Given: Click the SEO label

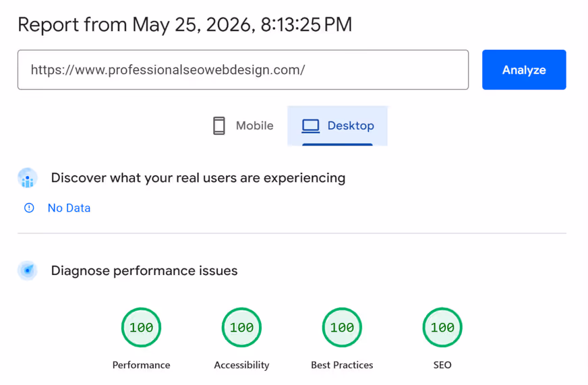Looking at the screenshot, I should point(442,365).
